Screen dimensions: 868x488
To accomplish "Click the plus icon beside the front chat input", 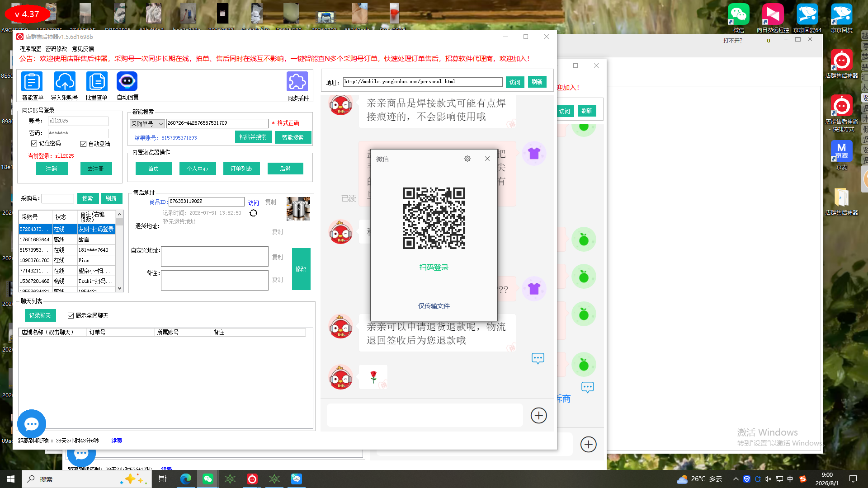I will pyautogui.click(x=538, y=415).
